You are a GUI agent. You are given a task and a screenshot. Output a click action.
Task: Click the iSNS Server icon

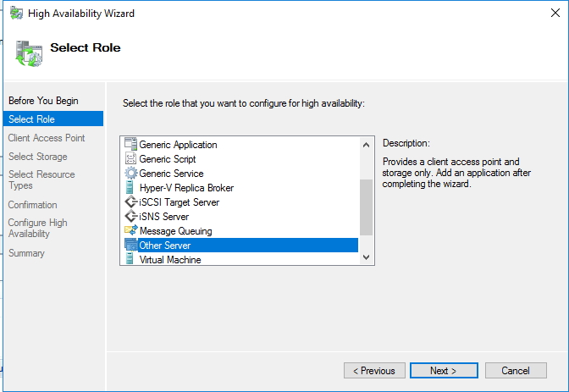[130, 217]
